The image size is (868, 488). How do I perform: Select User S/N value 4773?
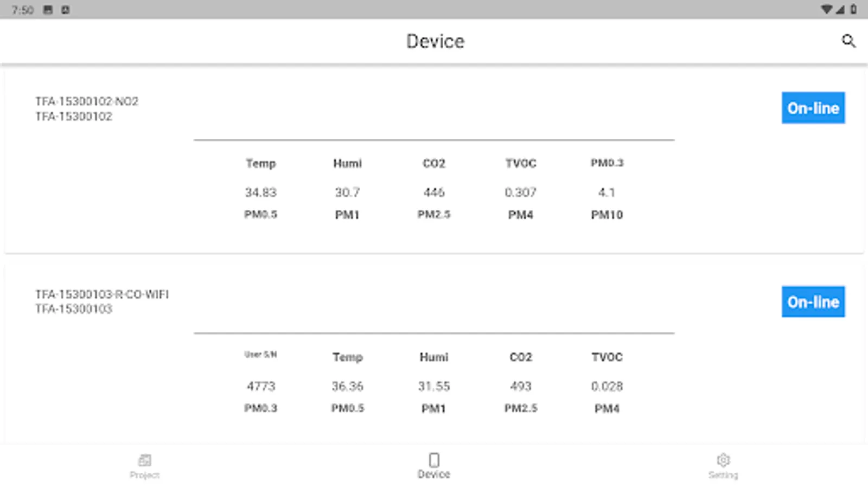tap(261, 386)
